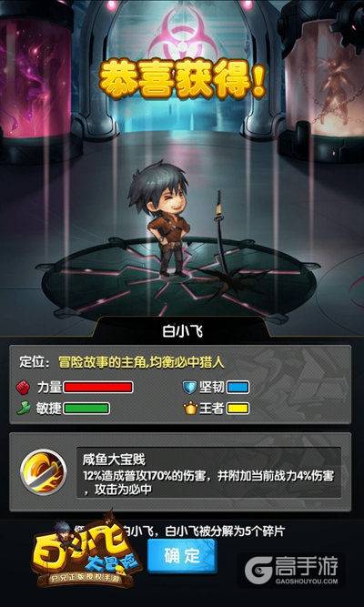Click the yellow 定位 role description text

click(x=141, y=362)
